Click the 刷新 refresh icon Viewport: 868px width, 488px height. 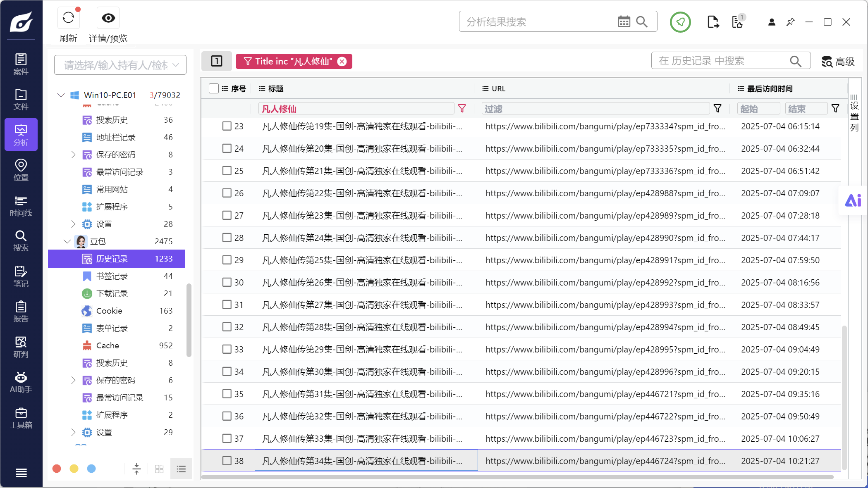(x=69, y=18)
